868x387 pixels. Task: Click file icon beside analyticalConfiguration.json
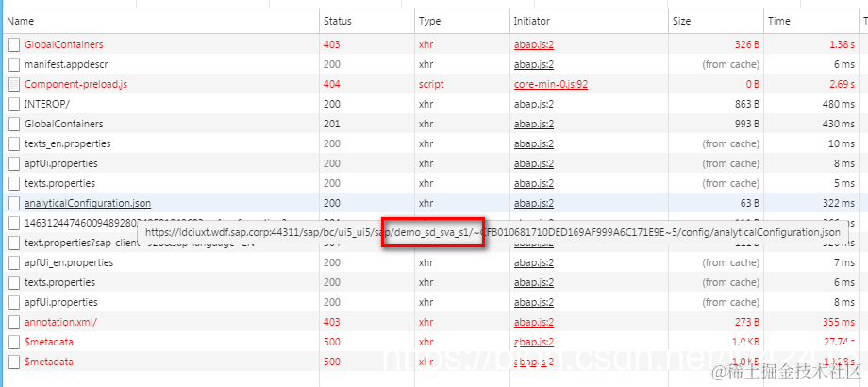(14, 203)
